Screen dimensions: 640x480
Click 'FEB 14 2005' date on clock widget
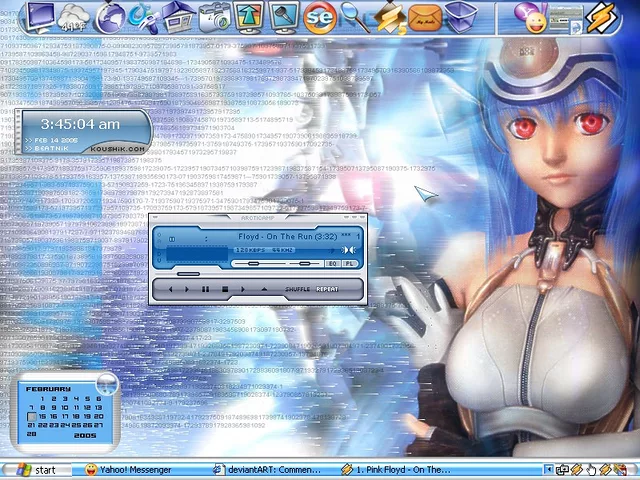tap(56, 140)
